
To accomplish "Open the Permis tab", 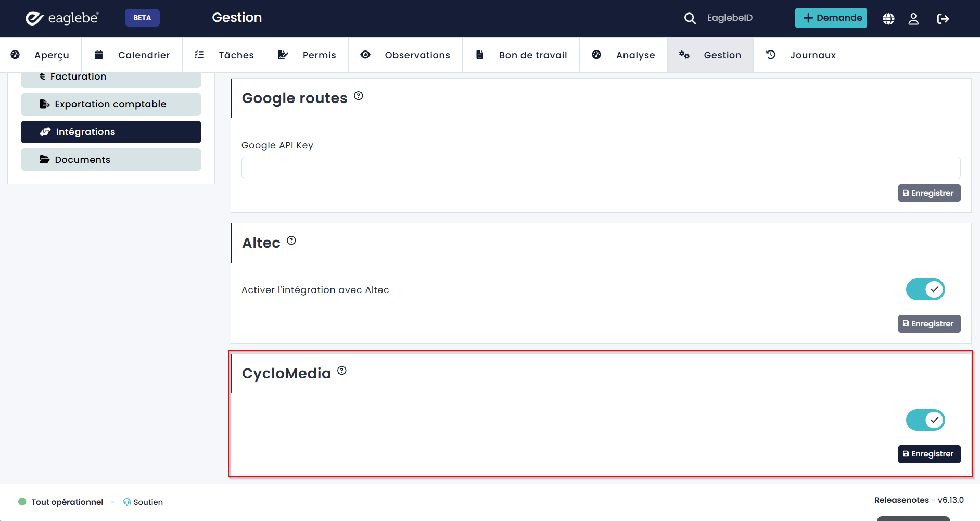I will [x=307, y=55].
